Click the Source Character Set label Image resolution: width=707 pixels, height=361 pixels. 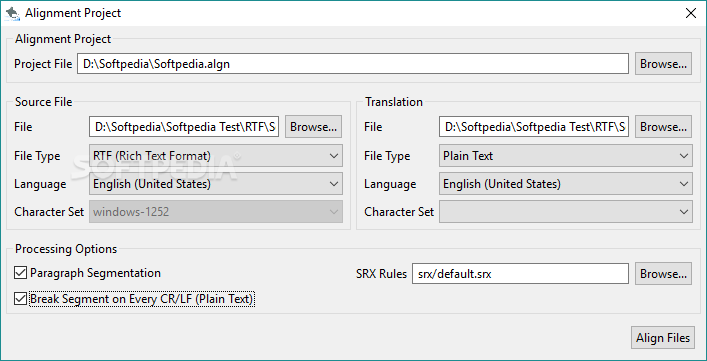(49, 212)
